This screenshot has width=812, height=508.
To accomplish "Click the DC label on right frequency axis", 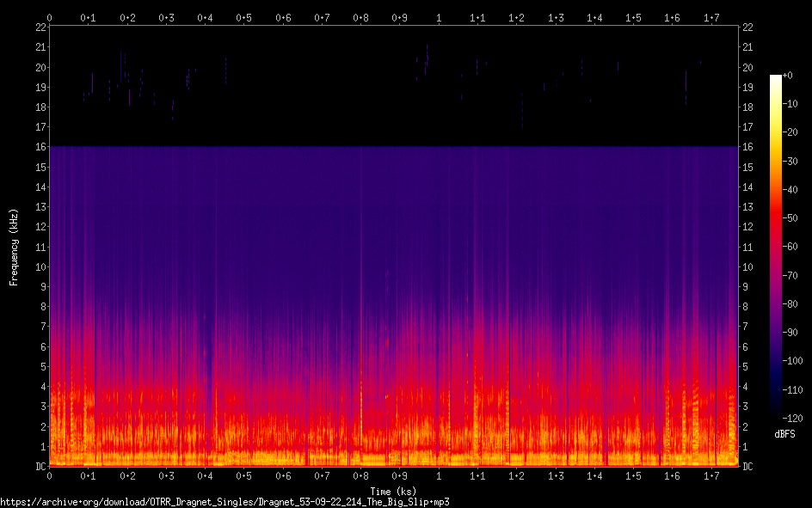I will point(747,467).
